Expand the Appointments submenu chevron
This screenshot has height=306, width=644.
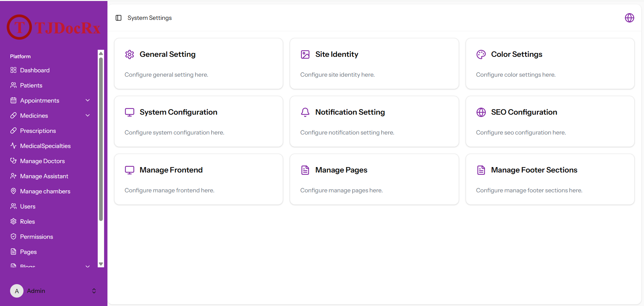pos(88,101)
